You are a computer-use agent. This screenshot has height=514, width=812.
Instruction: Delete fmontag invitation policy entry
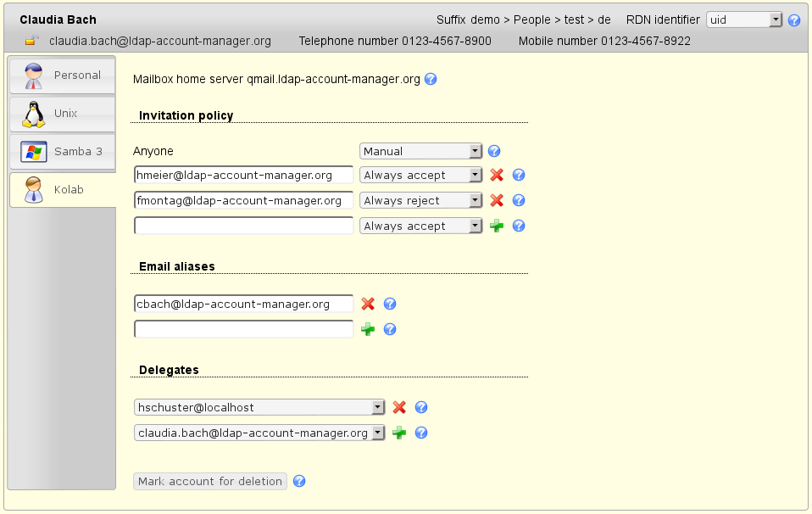coord(497,201)
